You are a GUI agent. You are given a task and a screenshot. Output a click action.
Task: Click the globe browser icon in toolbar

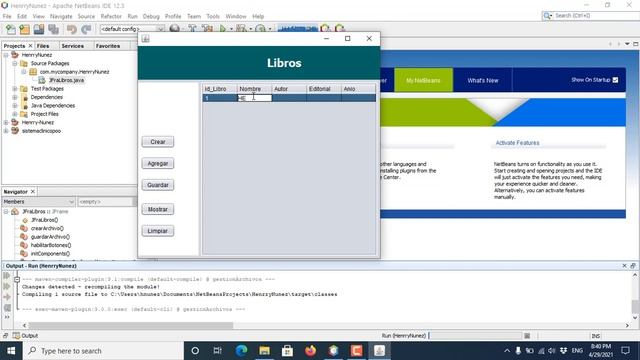pyautogui.click(x=174, y=29)
